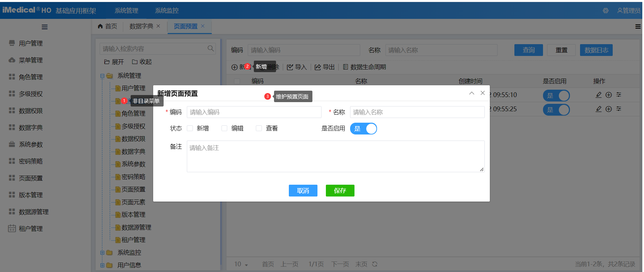The width and height of the screenshot is (644, 272).
Task: Click the search magnifier in tree search box
Action: 211,49
